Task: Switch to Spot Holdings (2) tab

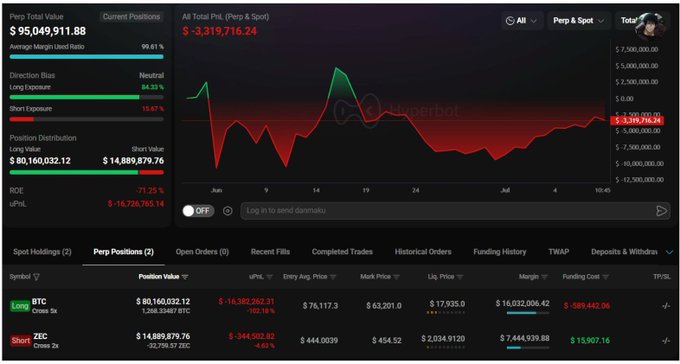Action: tap(42, 252)
